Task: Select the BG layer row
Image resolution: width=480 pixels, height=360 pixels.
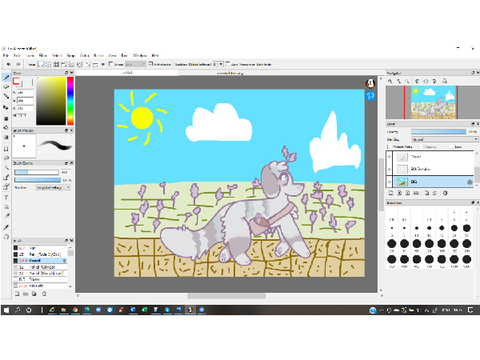Action: pyautogui.click(x=432, y=182)
